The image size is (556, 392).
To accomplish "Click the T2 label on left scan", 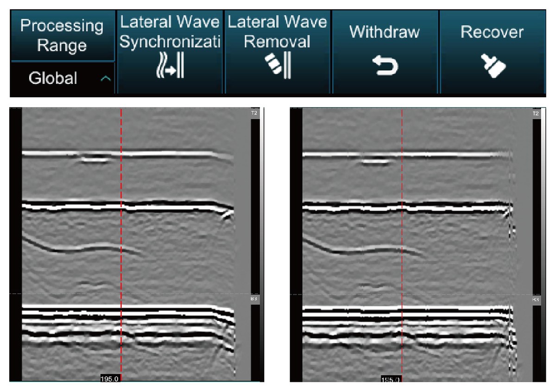I will [254, 114].
